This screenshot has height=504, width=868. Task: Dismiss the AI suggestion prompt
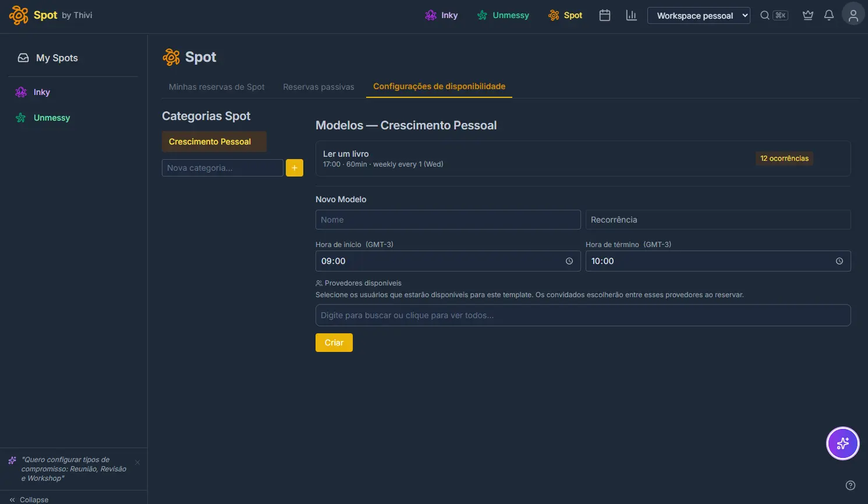(x=137, y=463)
